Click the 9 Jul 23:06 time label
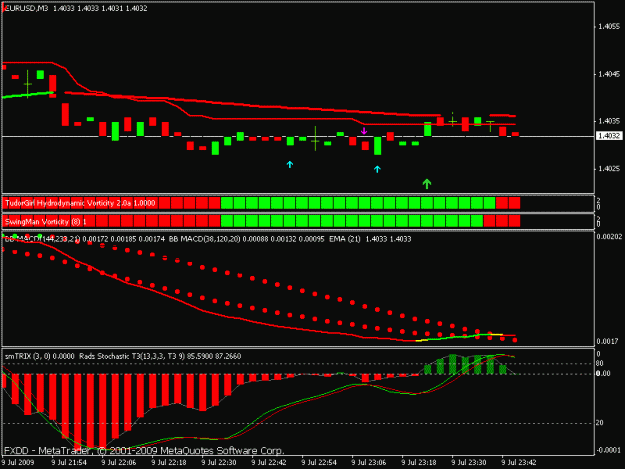625x469 pixels. [x=369, y=463]
